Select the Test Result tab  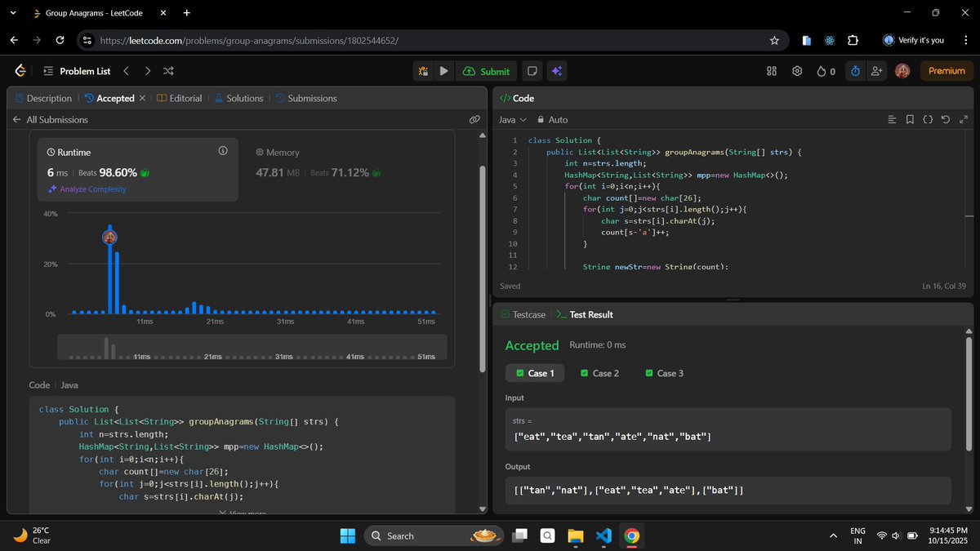pos(584,314)
